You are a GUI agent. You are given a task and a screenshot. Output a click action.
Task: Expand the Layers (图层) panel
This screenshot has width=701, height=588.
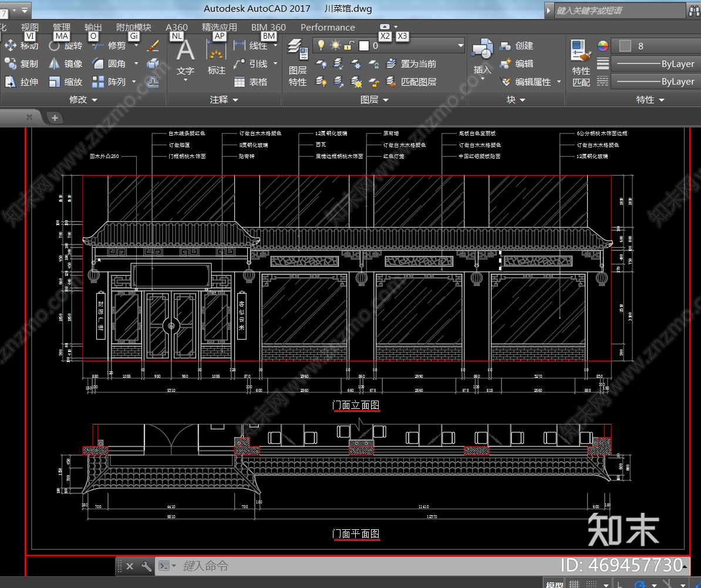coord(375,100)
